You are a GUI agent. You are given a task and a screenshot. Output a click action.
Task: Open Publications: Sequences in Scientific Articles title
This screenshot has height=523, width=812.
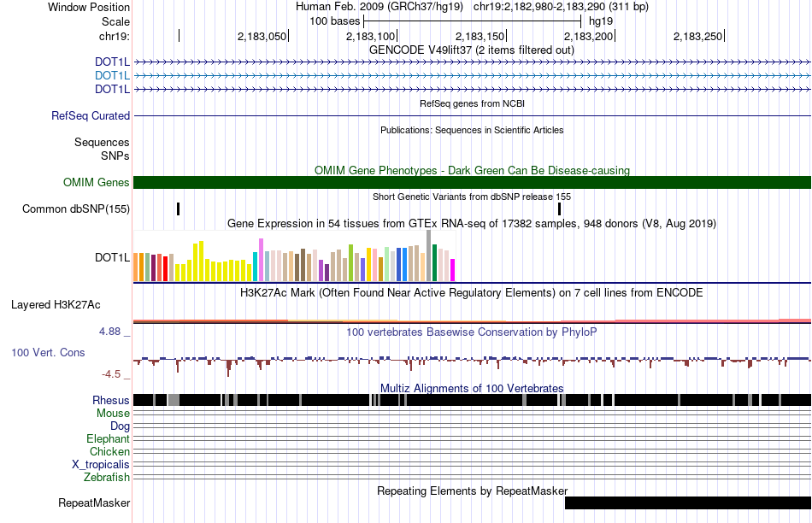472,130
